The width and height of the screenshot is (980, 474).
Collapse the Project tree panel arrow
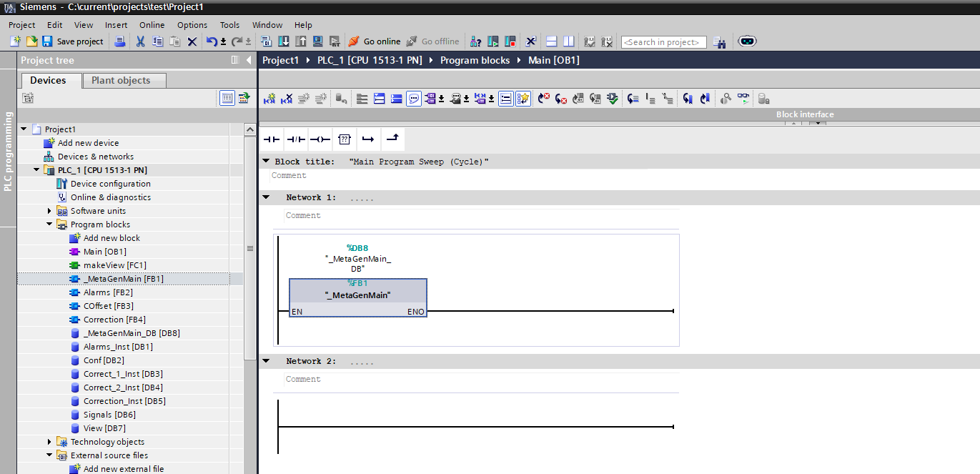pyautogui.click(x=248, y=60)
